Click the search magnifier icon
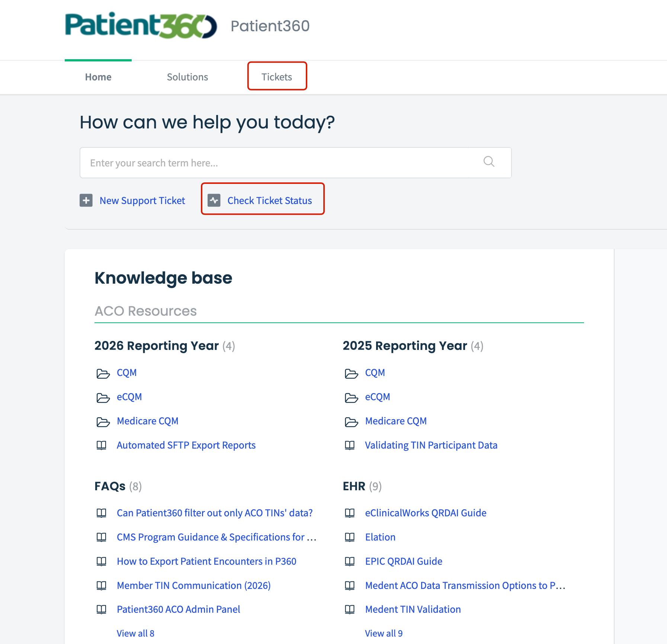Image resolution: width=667 pixels, height=644 pixels. point(489,162)
